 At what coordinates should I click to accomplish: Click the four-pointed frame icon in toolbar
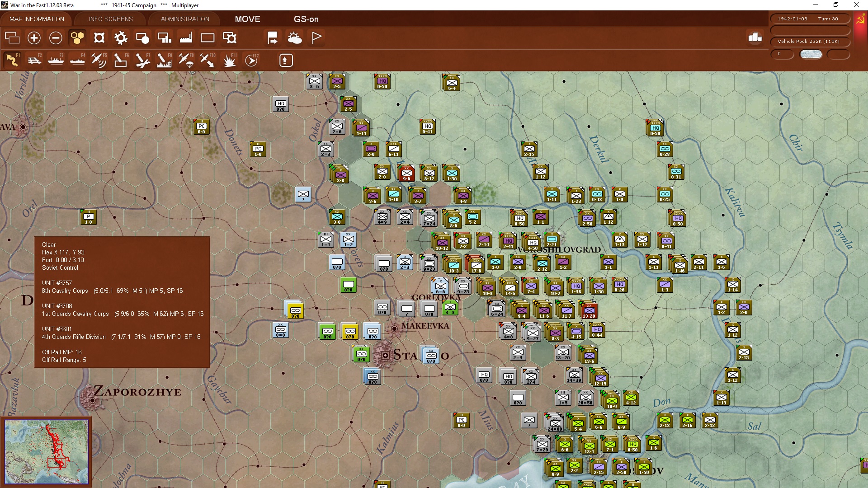tap(99, 38)
